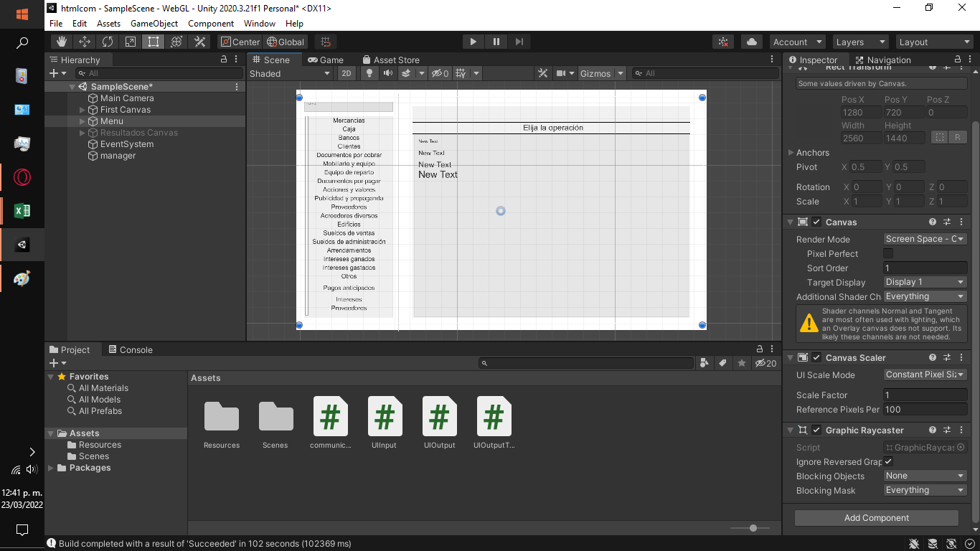Click the Add Component button

tap(876, 517)
